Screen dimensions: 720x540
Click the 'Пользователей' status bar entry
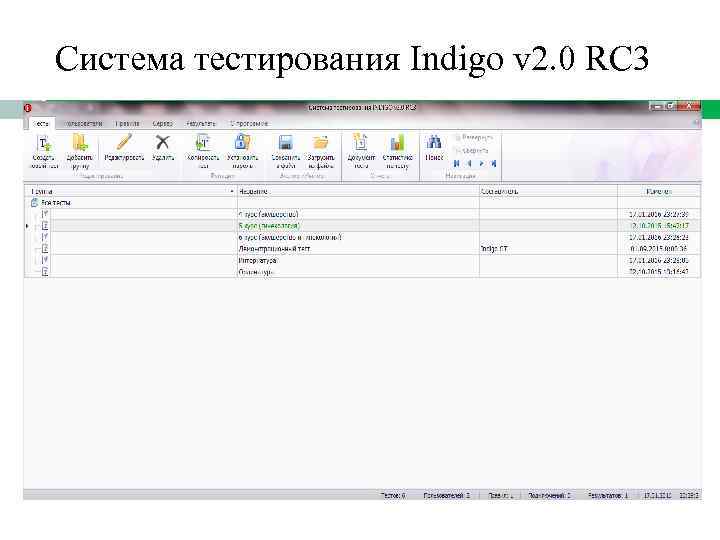[447, 495]
